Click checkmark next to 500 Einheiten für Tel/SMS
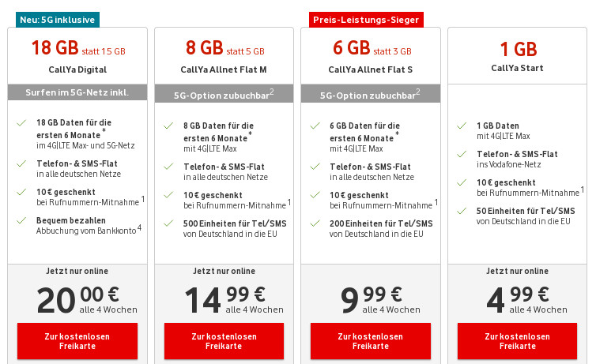 tap(168, 222)
